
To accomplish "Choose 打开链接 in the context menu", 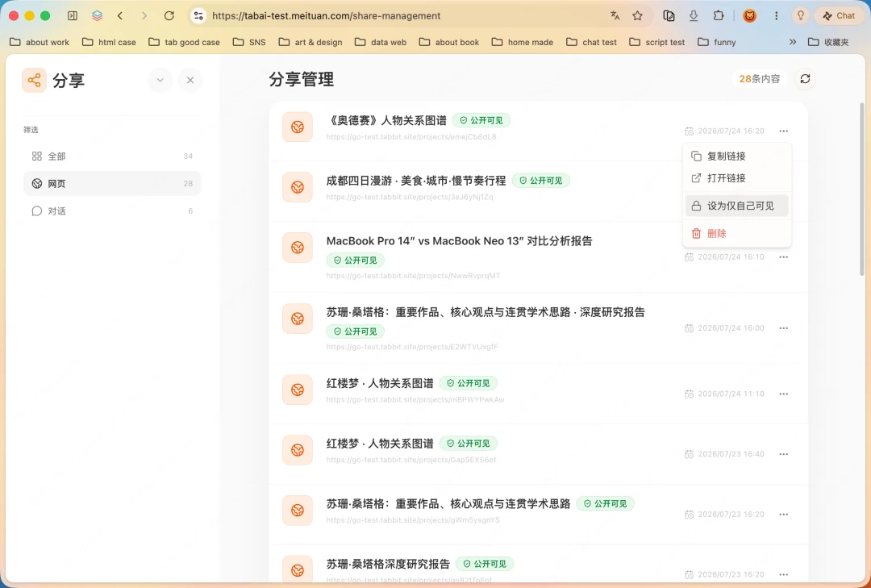I will pyautogui.click(x=737, y=177).
